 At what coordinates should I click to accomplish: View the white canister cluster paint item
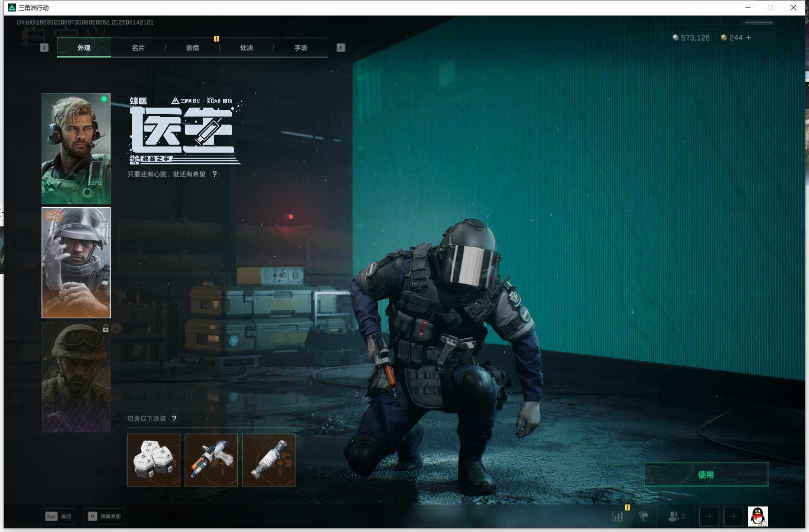[x=154, y=460]
